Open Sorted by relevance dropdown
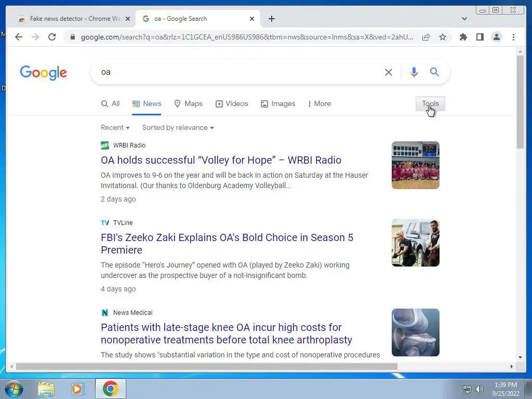This screenshot has width=532, height=399. (178, 128)
